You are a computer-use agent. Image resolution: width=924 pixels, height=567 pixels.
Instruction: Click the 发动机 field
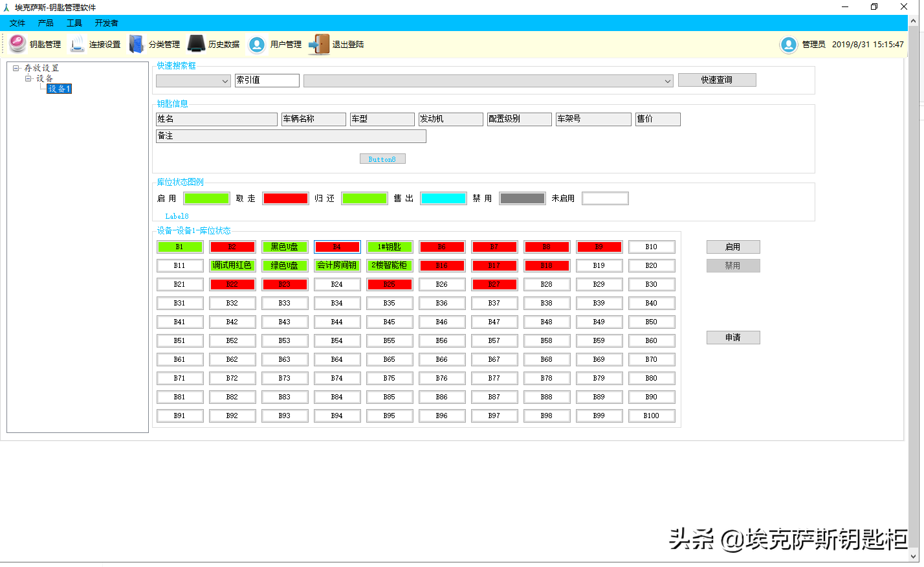point(451,119)
